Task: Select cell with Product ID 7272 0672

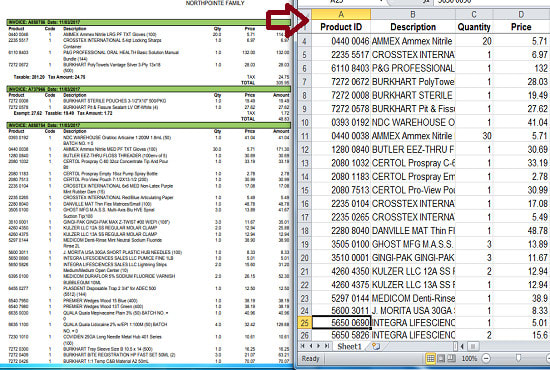Action: point(341,82)
